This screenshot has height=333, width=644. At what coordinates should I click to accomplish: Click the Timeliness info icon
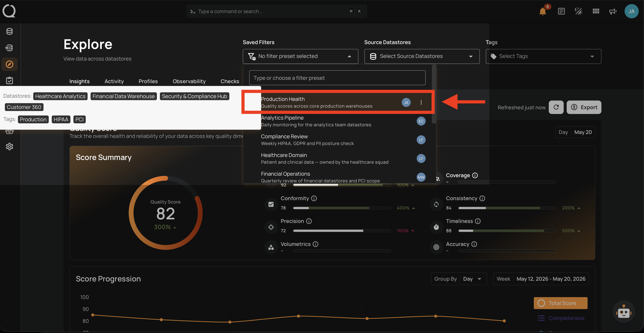[x=478, y=221]
